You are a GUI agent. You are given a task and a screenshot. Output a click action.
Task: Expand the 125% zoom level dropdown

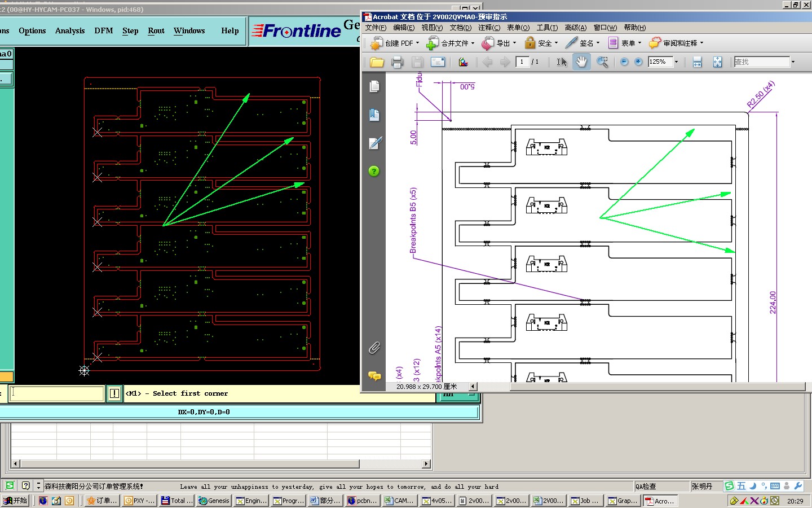click(x=676, y=62)
